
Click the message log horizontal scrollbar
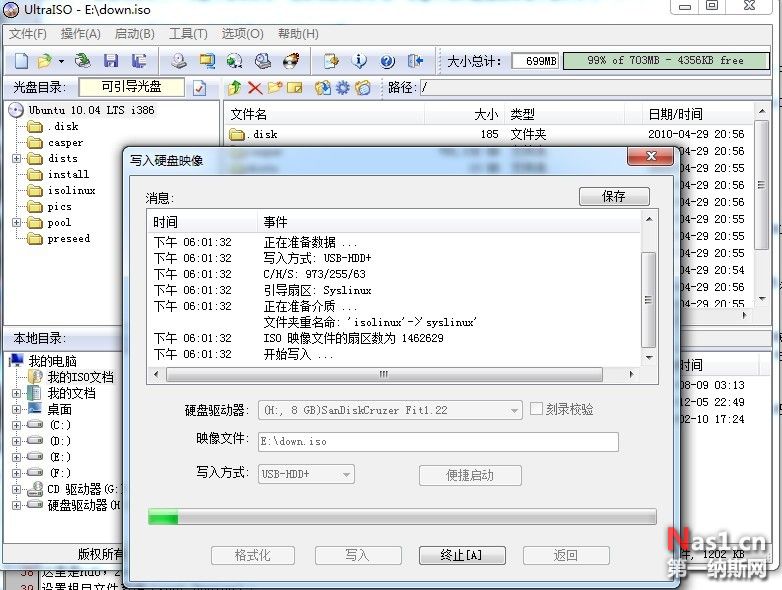click(384, 374)
